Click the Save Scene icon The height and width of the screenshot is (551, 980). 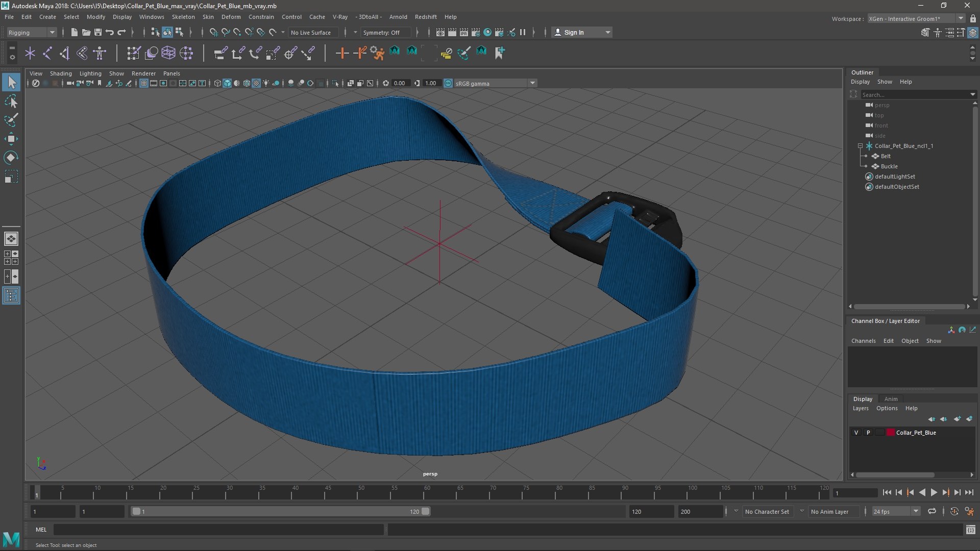[97, 32]
